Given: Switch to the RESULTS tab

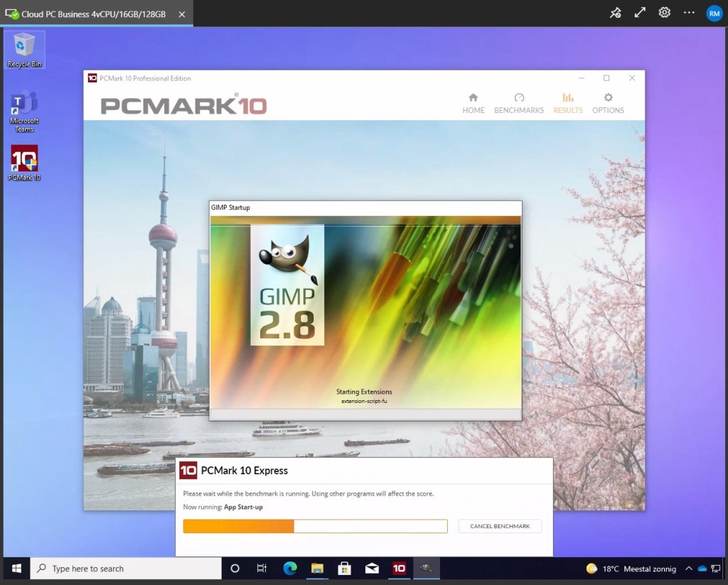Looking at the screenshot, I should tap(568, 104).
